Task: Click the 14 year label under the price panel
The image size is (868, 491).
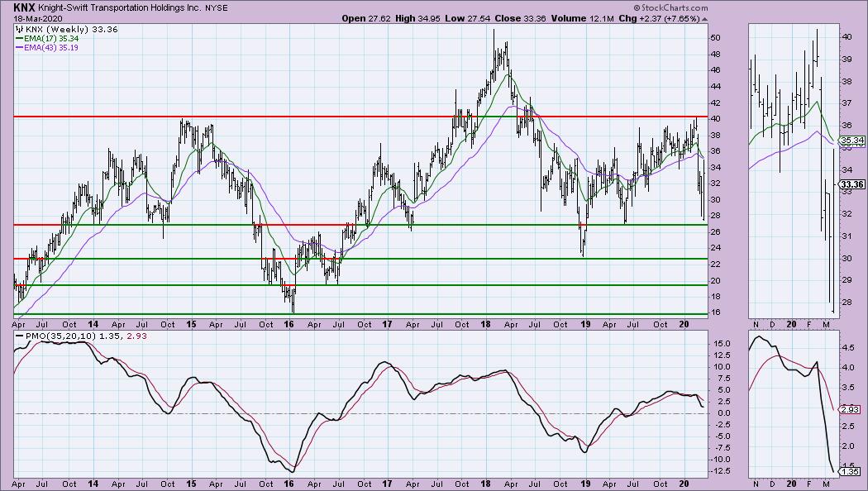Action: tap(93, 324)
